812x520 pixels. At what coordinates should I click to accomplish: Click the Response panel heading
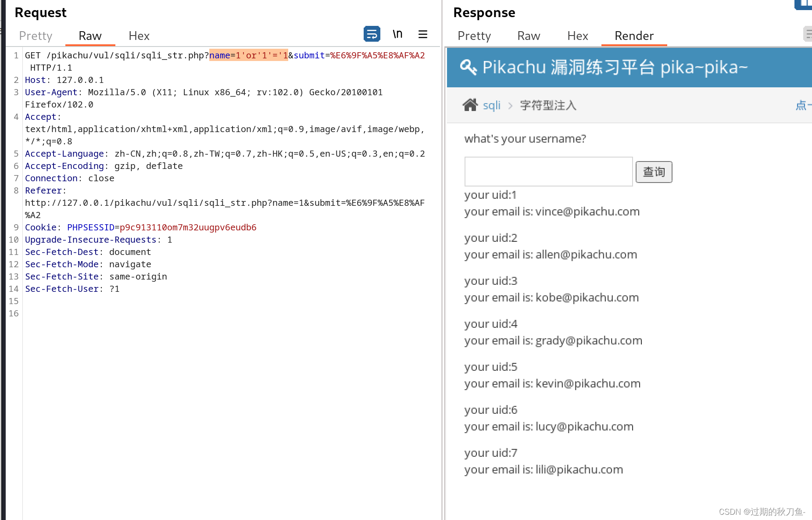tap(484, 12)
